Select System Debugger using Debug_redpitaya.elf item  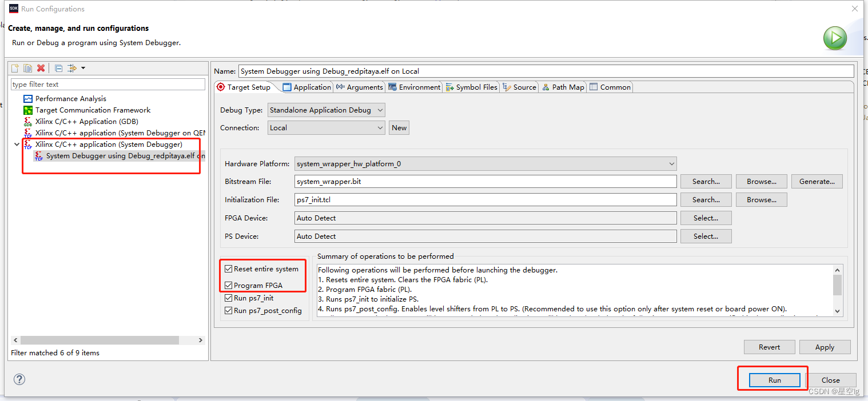pos(120,155)
